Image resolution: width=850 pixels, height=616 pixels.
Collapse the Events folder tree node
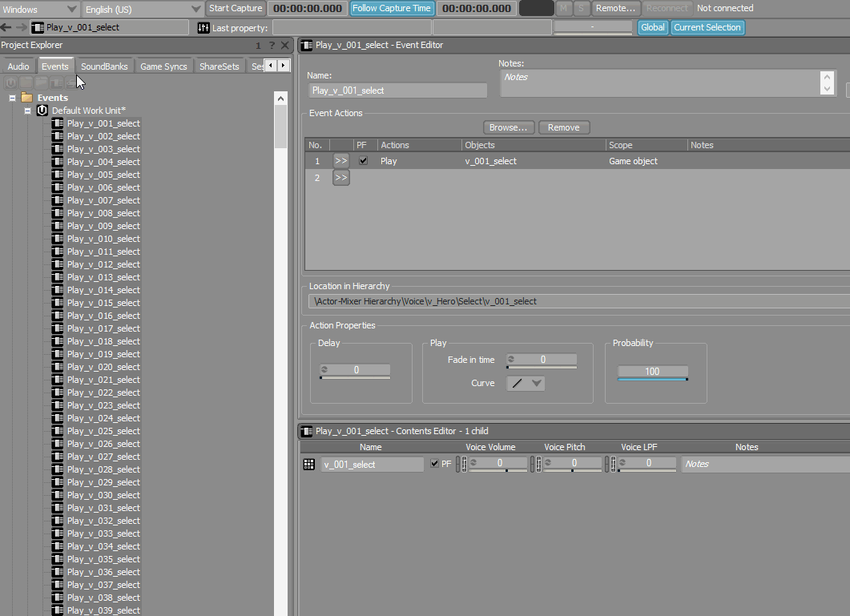point(12,99)
